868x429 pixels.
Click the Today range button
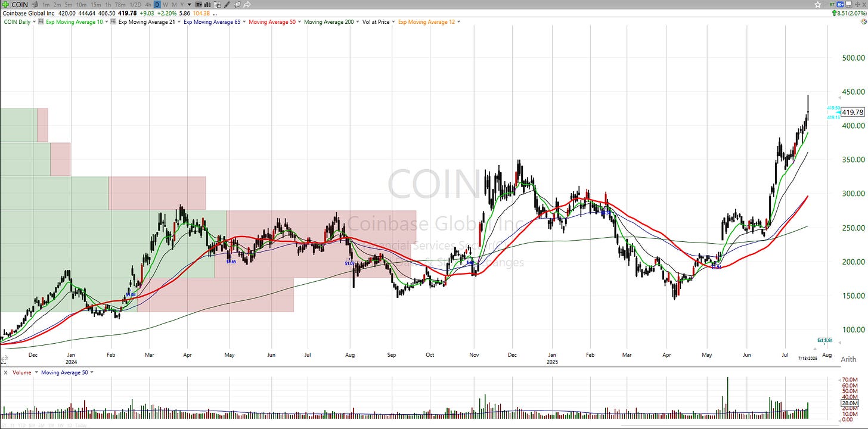pos(81,425)
